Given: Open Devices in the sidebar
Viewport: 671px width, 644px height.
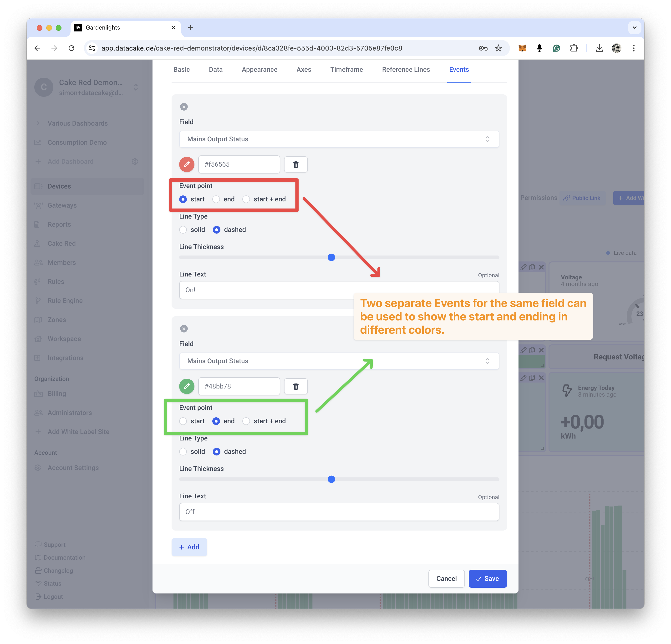Looking at the screenshot, I should 87,186.
